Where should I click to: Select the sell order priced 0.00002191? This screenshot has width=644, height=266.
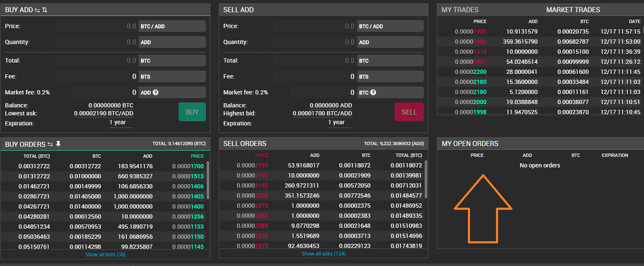coord(322,175)
